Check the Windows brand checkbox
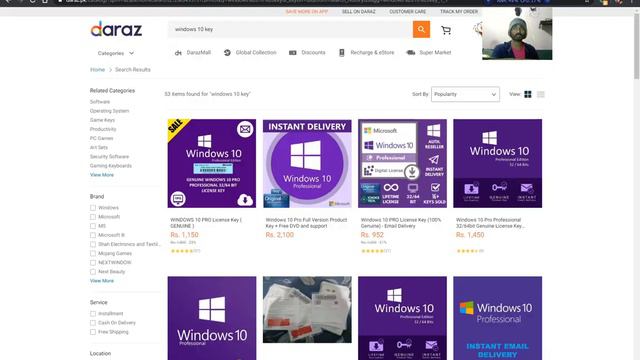Image resolution: width=640 pixels, height=360 pixels. [93, 208]
